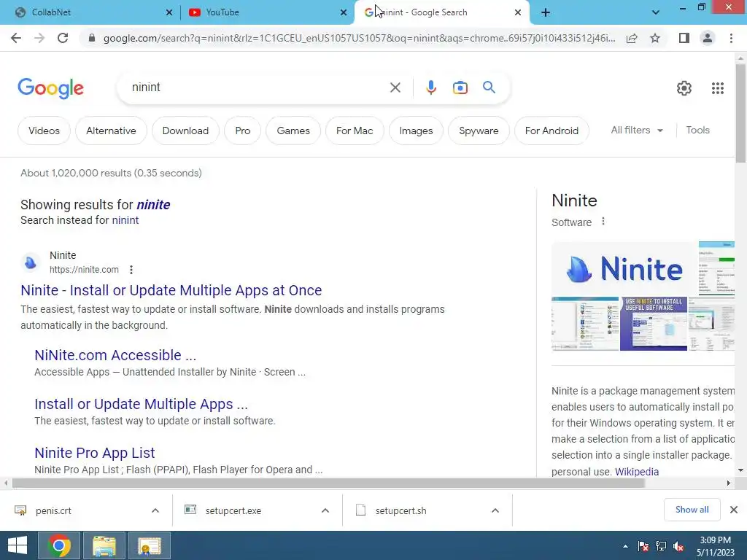747x560 pixels.
Task: Select the Games filter chip
Action: click(293, 131)
